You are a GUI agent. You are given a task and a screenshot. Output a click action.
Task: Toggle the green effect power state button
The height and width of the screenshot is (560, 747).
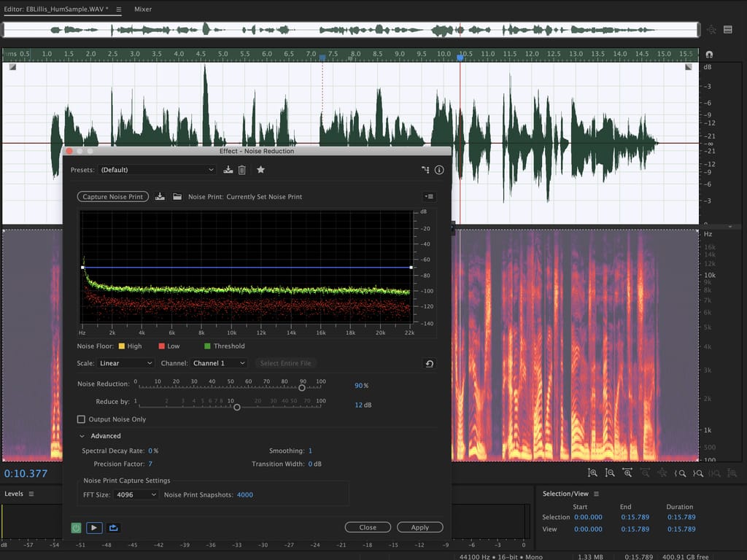point(76,527)
